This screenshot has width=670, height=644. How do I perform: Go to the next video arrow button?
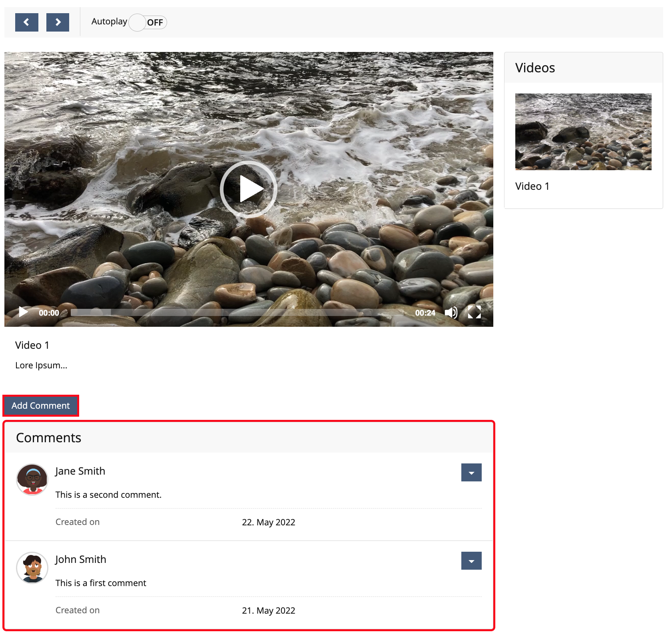[58, 22]
